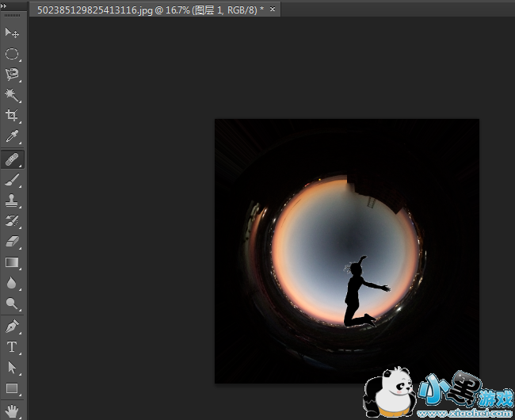The height and width of the screenshot is (420, 515).
Task: Select the Crop tool
Action: click(12, 115)
